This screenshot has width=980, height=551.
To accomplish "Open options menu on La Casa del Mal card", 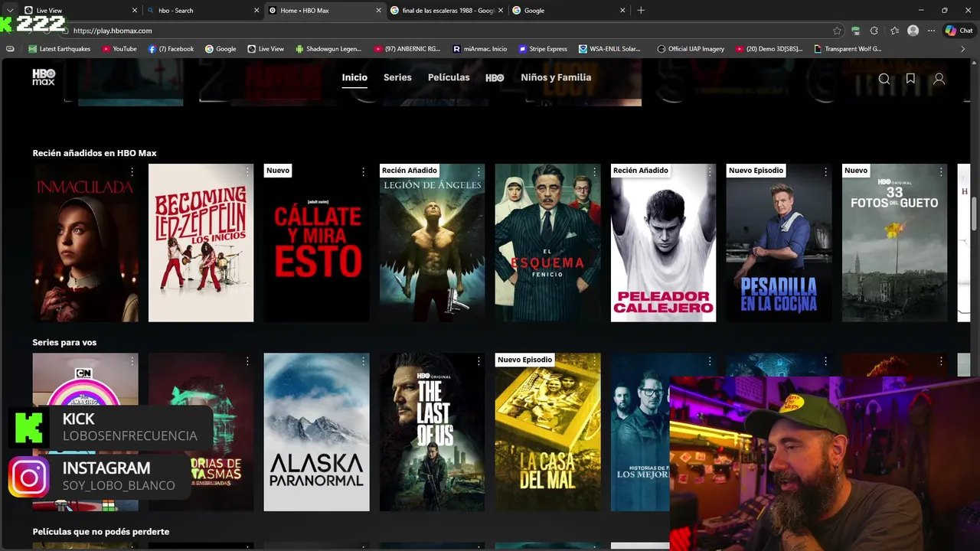I will point(594,361).
